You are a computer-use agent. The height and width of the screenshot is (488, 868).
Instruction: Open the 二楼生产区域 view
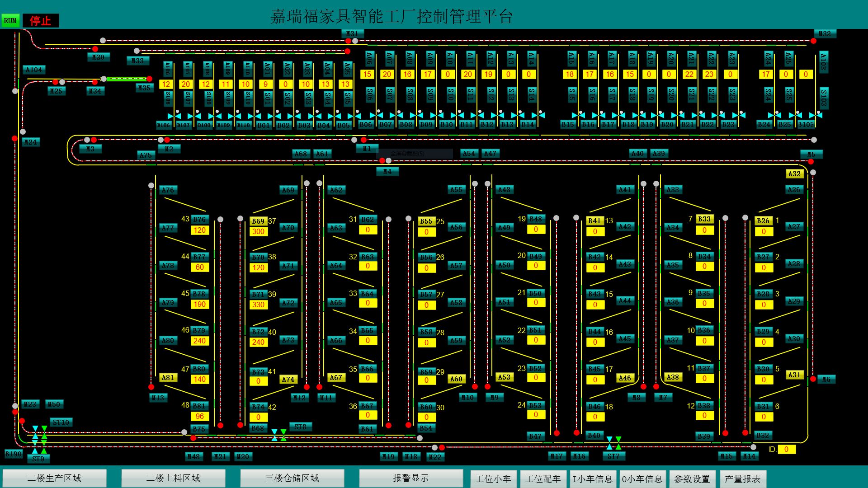[x=55, y=478]
